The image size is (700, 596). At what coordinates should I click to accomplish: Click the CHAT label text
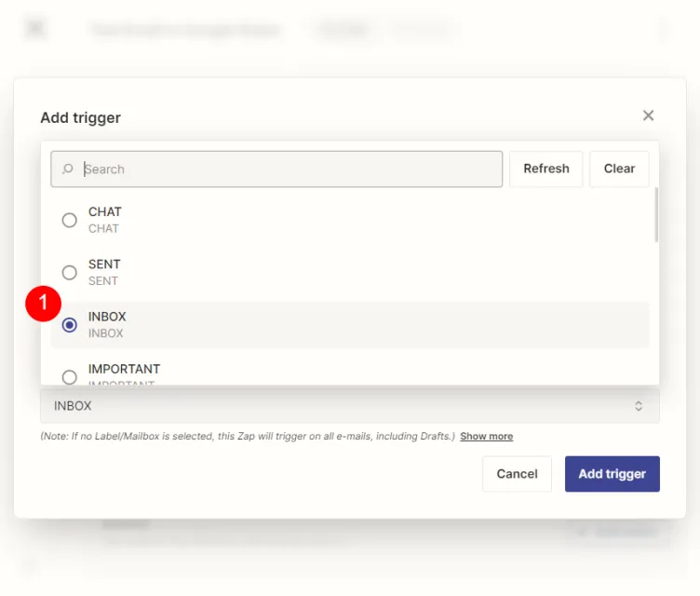click(105, 211)
